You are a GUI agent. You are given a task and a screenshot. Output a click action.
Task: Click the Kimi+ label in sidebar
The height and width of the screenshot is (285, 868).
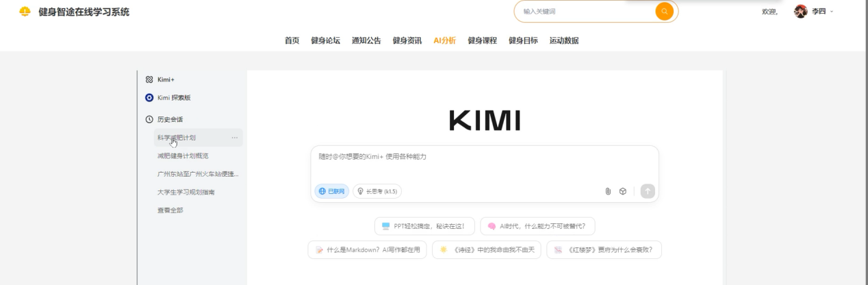166,79
